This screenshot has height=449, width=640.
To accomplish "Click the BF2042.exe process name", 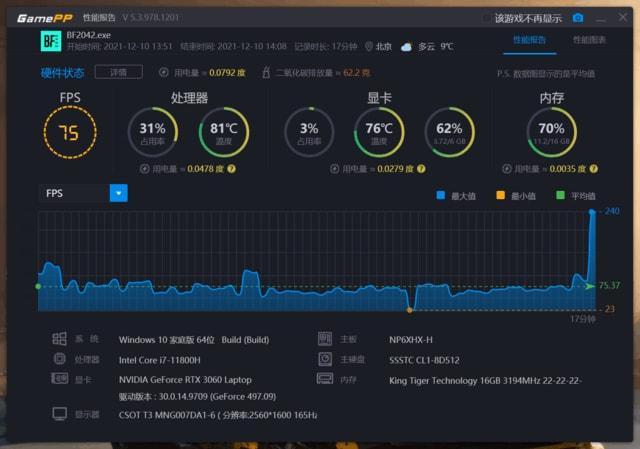I will [x=89, y=35].
